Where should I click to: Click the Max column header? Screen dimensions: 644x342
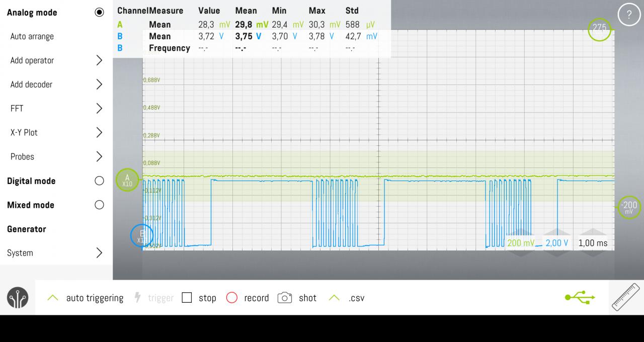pos(317,11)
